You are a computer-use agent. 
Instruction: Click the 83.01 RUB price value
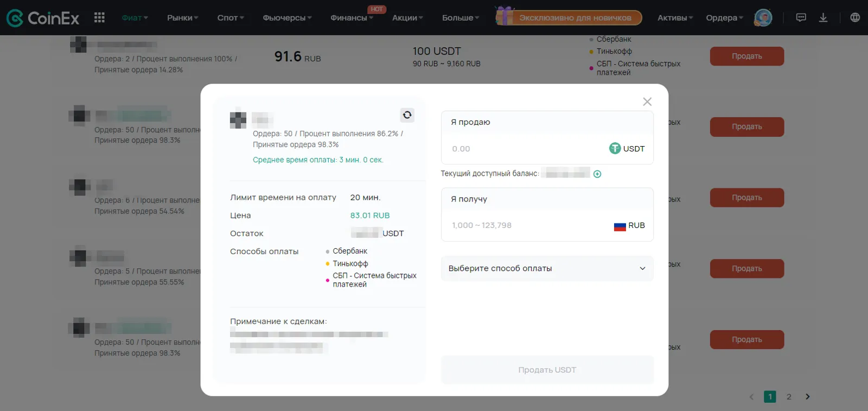pos(370,216)
